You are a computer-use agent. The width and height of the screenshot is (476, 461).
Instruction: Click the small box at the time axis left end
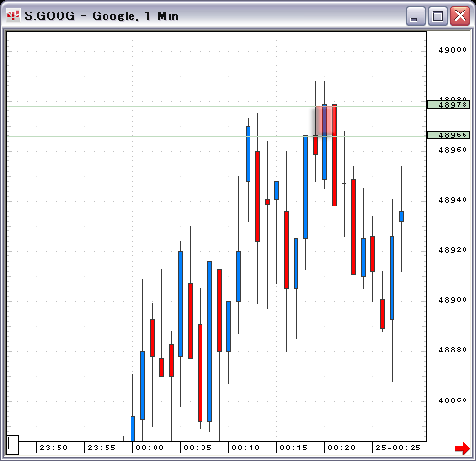[x=12, y=445]
